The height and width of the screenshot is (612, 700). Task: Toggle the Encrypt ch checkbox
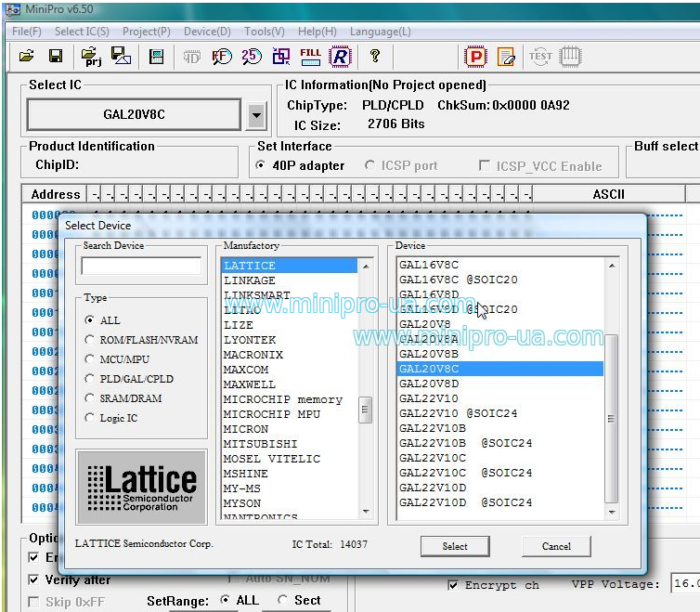[453, 585]
